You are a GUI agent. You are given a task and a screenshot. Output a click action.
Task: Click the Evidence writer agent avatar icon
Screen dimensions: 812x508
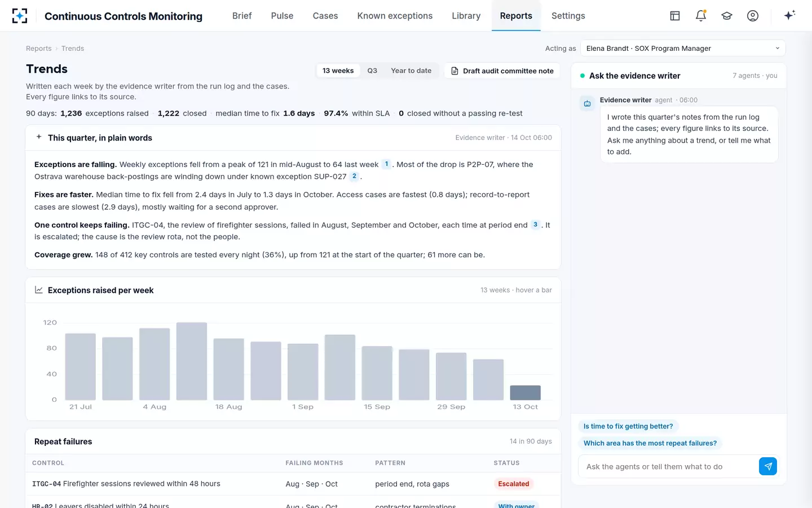click(x=587, y=103)
